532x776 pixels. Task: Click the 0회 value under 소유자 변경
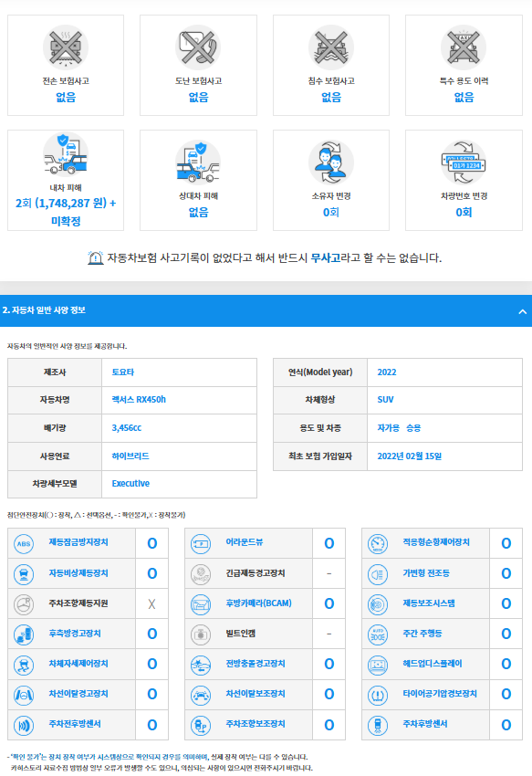pos(331,213)
